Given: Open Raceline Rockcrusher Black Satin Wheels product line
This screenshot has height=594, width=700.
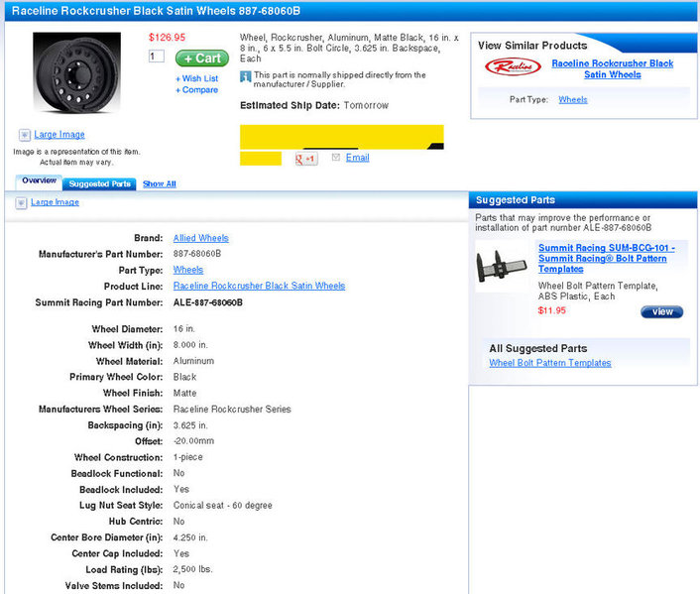Looking at the screenshot, I should click(x=259, y=286).
